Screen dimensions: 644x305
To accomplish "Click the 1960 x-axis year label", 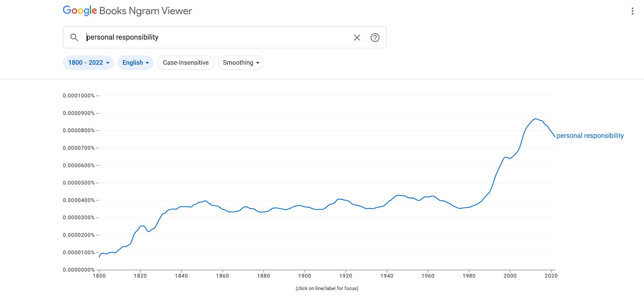I will (428, 276).
